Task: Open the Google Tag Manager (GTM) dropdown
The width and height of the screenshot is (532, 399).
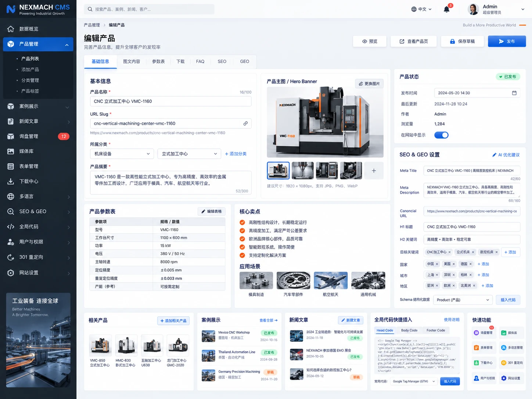Action: click(x=414, y=381)
